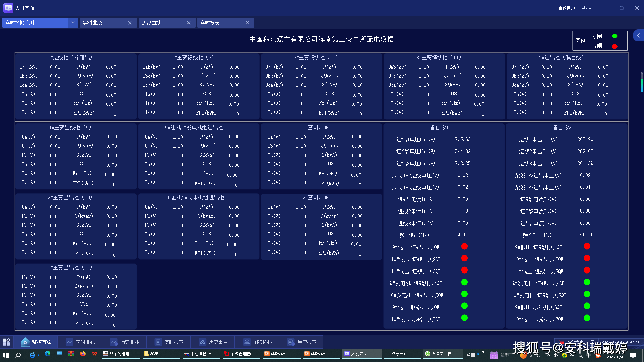Close the top 历史曲线 tab
Screen dimensions: 644x362
tap(189, 23)
